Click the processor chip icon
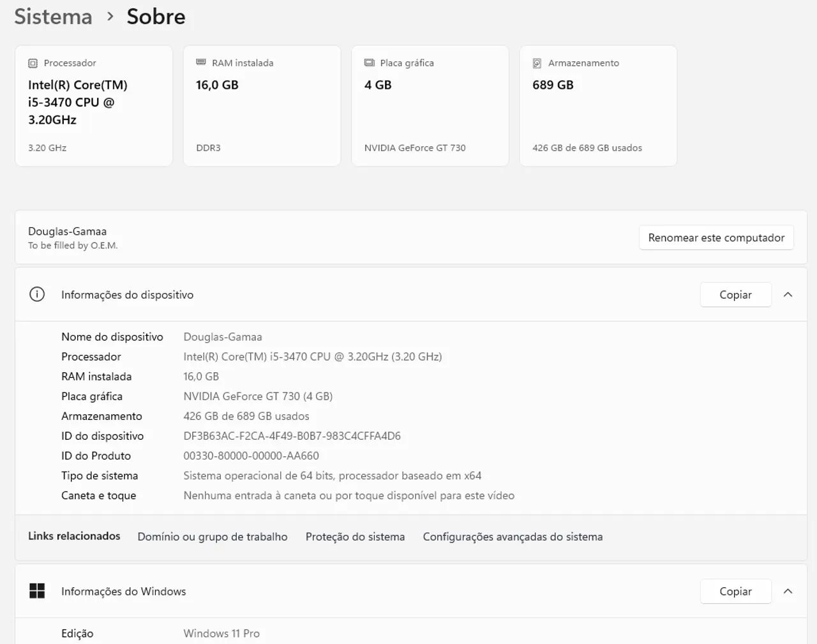The height and width of the screenshot is (644, 817). click(x=33, y=63)
